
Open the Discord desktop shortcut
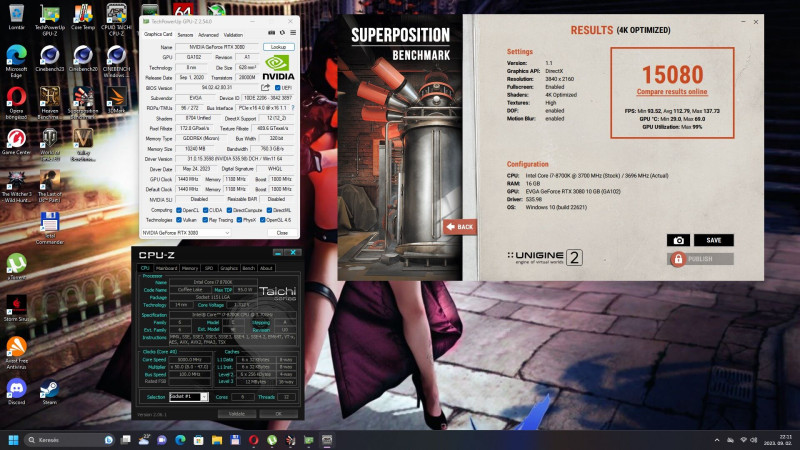pos(16,392)
